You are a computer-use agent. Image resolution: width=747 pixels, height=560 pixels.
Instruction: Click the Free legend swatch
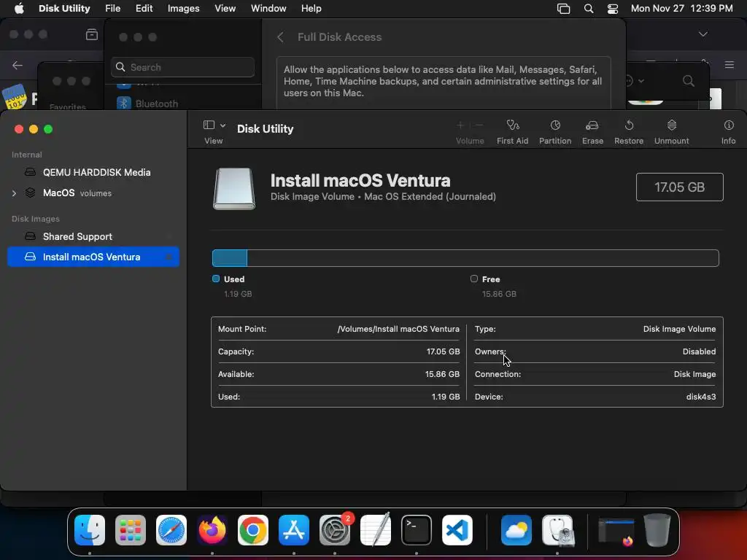click(x=473, y=279)
